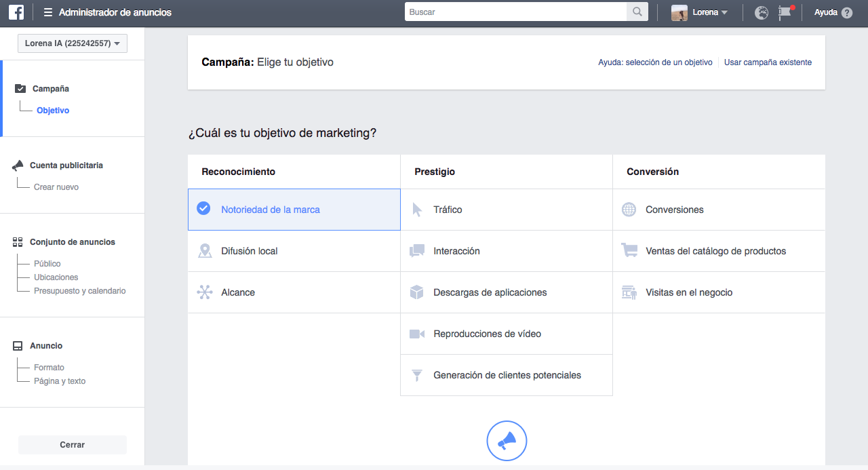Open Usar campaña existente

767,62
